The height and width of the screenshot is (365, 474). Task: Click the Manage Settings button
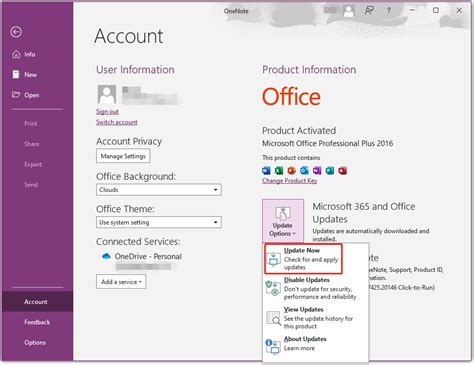(x=123, y=156)
